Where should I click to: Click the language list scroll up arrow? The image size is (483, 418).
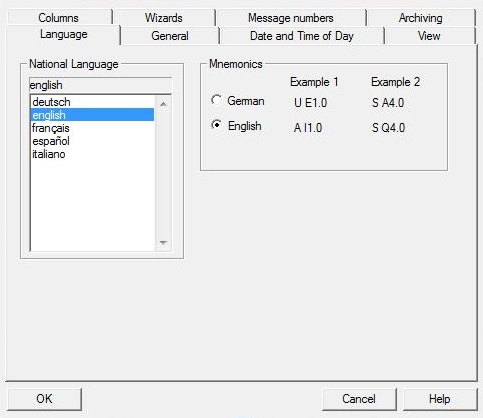(x=163, y=104)
